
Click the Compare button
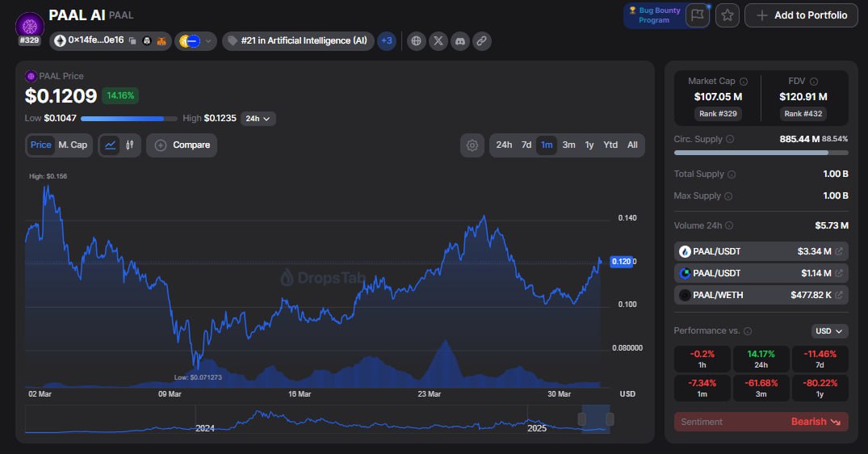[x=182, y=145]
